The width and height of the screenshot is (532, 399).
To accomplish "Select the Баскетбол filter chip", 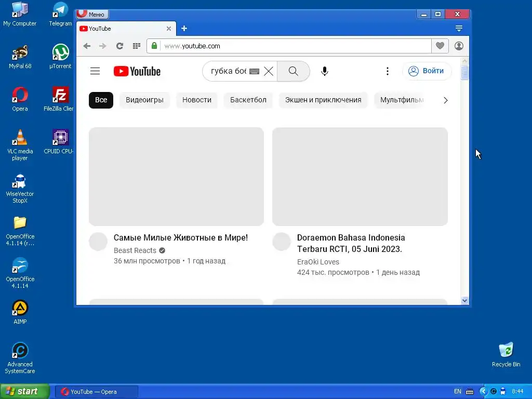I will click(x=248, y=100).
